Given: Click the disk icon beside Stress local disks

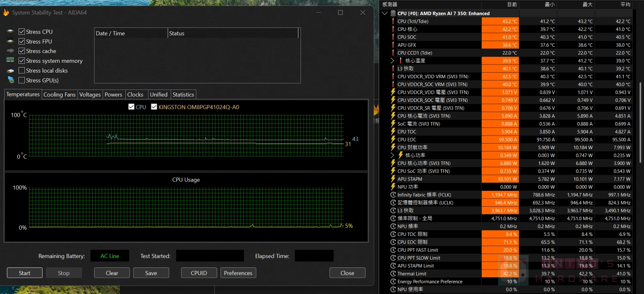Looking at the screenshot, I should coord(10,70).
